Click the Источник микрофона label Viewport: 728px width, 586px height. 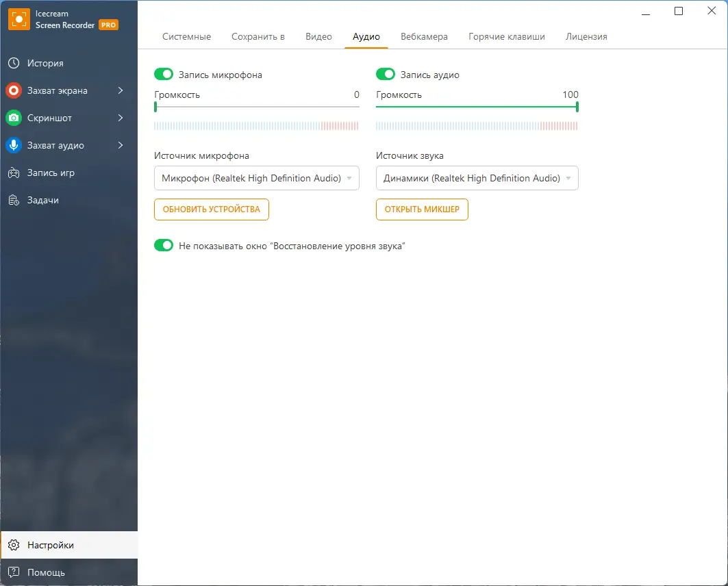coord(201,156)
